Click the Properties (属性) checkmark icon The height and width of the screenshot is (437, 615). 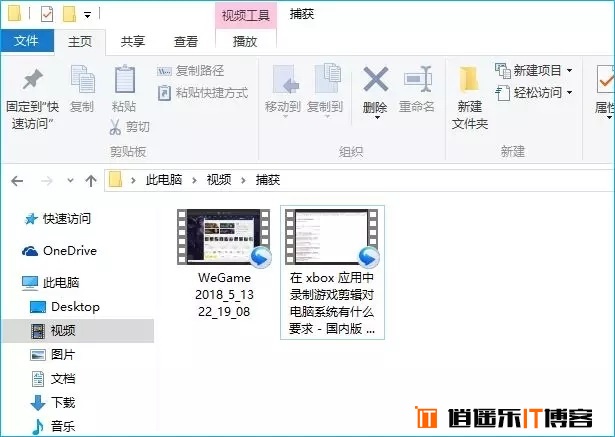605,79
